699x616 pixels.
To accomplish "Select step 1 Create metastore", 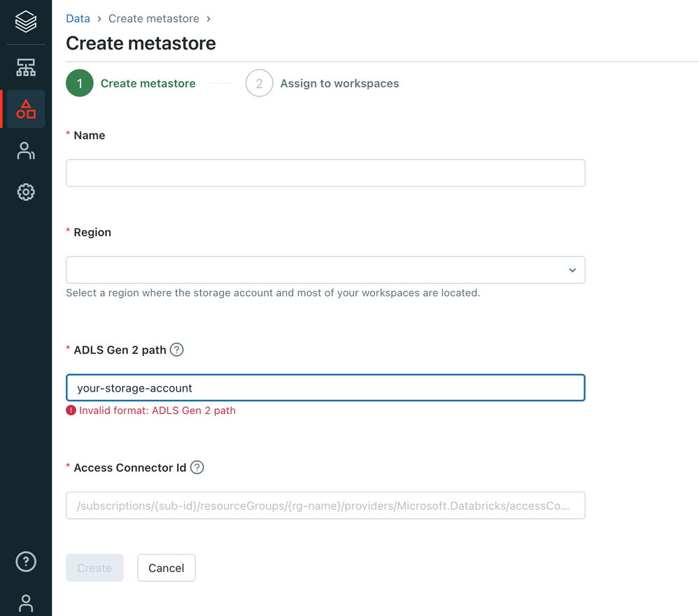I will (x=80, y=83).
